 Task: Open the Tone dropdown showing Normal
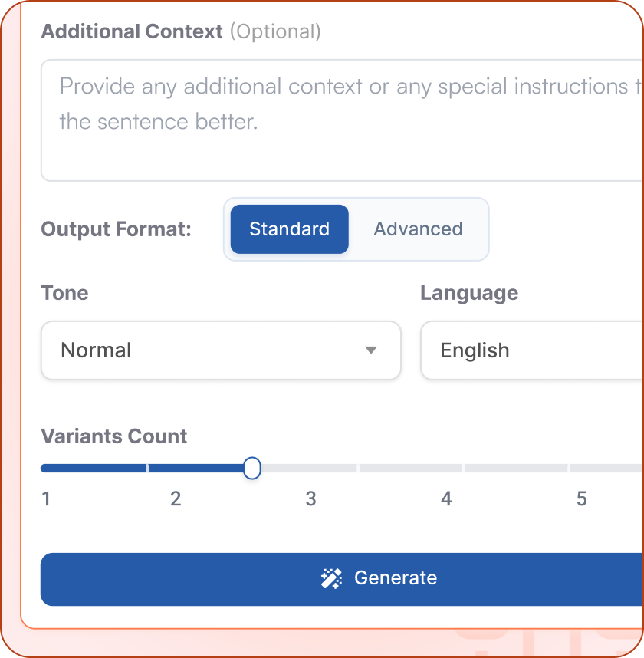click(x=220, y=350)
